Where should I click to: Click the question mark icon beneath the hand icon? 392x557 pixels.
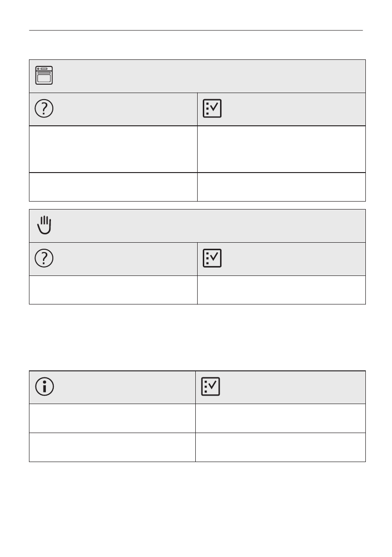[x=44, y=259]
